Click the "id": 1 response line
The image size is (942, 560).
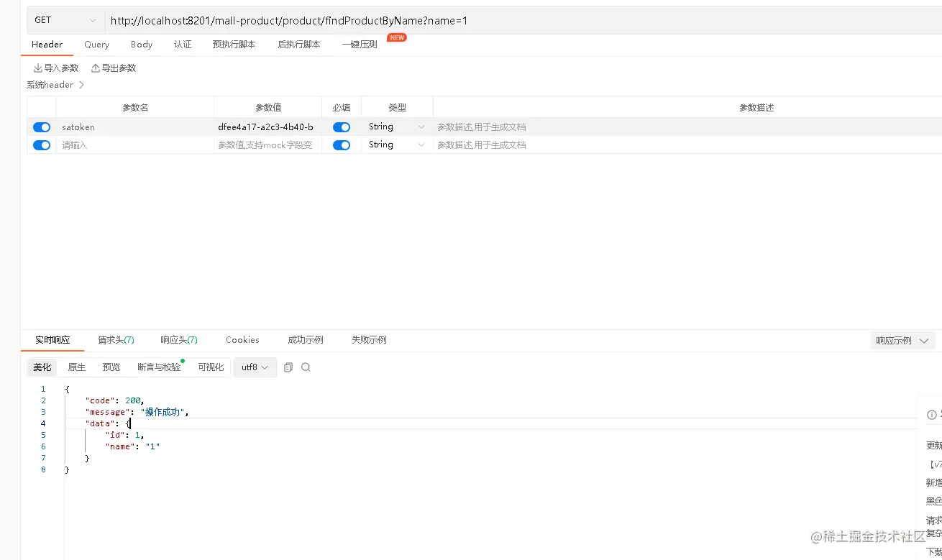(125, 435)
